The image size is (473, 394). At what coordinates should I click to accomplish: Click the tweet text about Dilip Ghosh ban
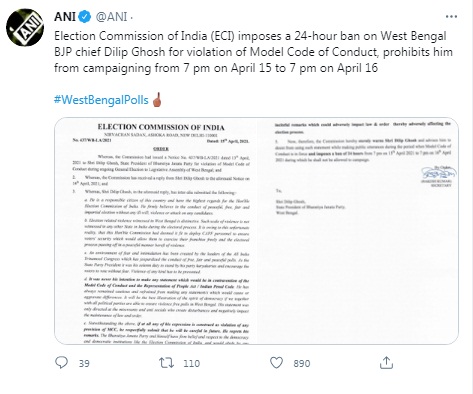pyautogui.click(x=253, y=52)
